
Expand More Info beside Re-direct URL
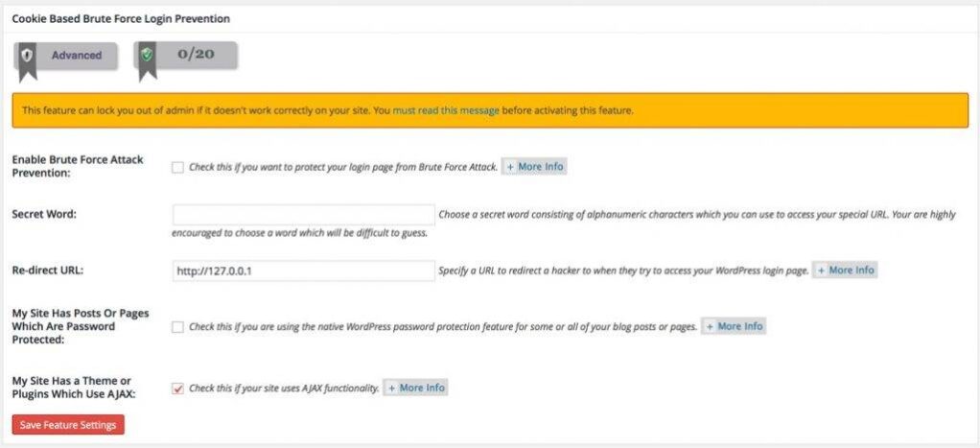click(845, 271)
